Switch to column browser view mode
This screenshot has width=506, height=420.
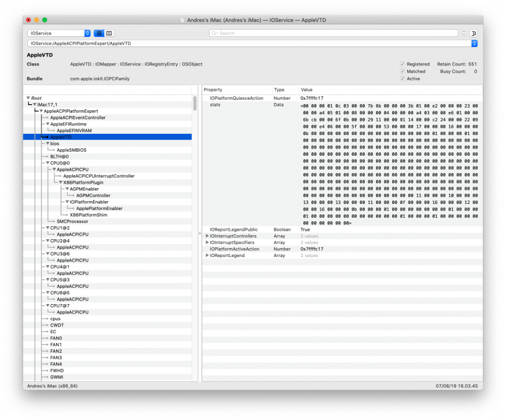pos(109,33)
